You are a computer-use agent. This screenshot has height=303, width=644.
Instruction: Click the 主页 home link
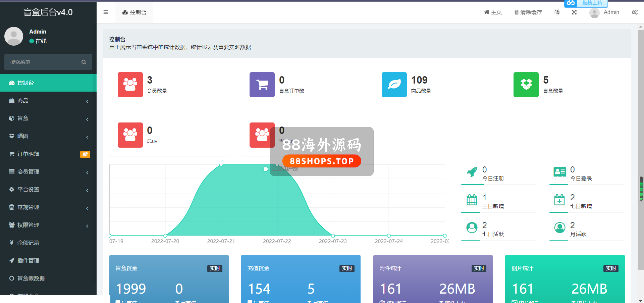493,12
